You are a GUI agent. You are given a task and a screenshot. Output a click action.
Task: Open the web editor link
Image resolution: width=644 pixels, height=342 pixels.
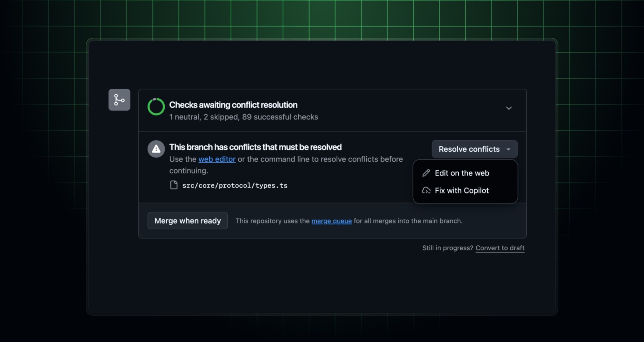pos(217,159)
